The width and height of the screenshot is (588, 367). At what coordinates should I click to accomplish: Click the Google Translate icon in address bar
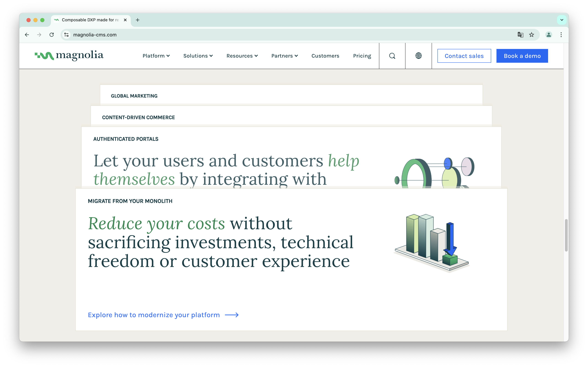tap(520, 35)
